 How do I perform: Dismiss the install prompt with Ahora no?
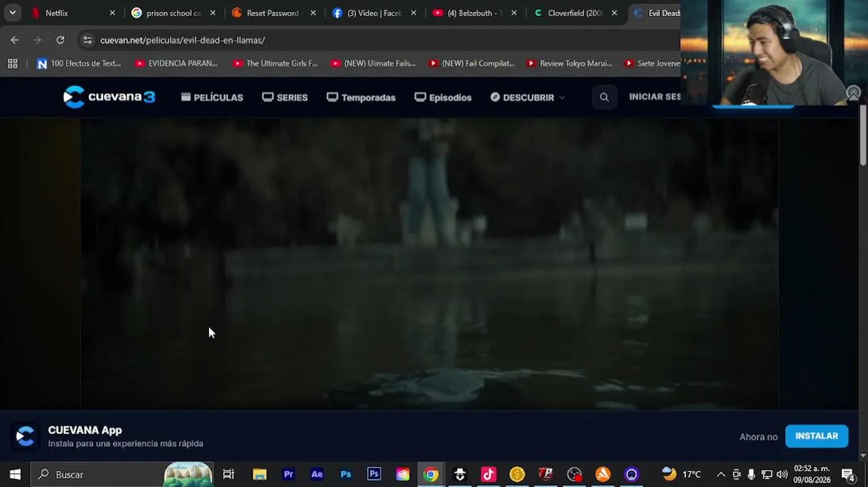(x=758, y=437)
